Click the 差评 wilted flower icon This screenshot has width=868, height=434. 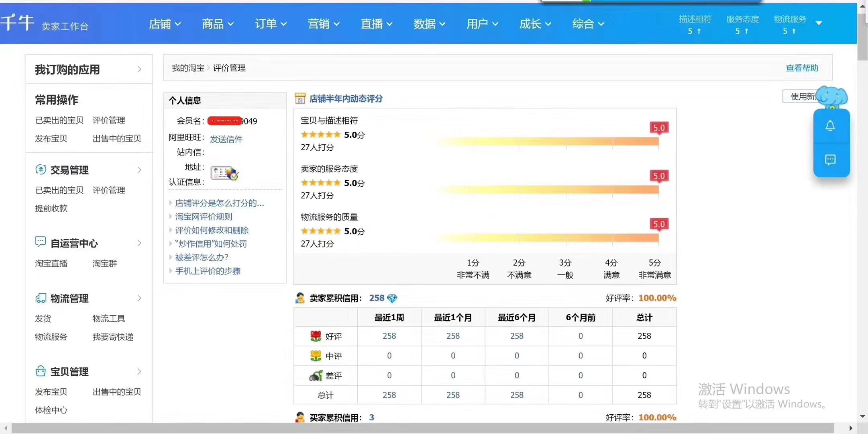point(316,375)
